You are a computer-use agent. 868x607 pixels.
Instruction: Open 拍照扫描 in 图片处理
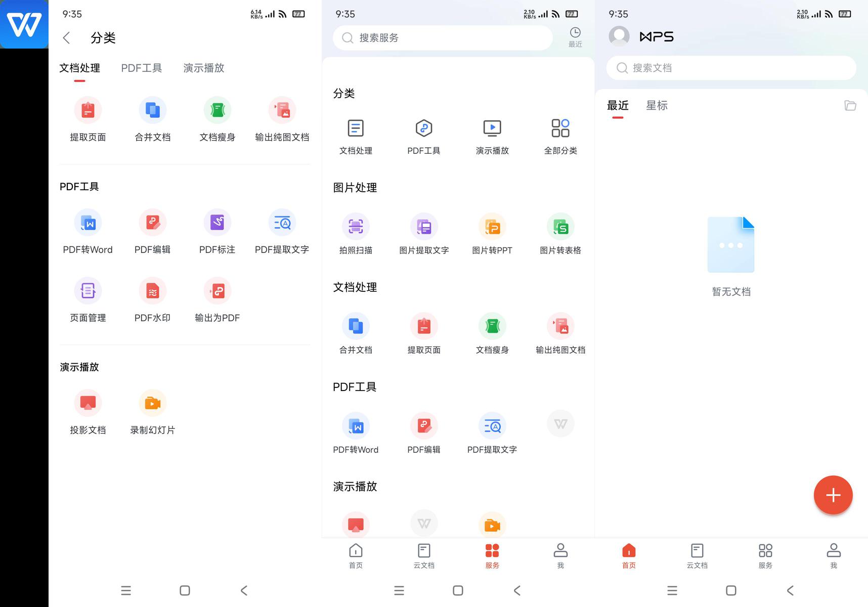pyautogui.click(x=356, y=234)
